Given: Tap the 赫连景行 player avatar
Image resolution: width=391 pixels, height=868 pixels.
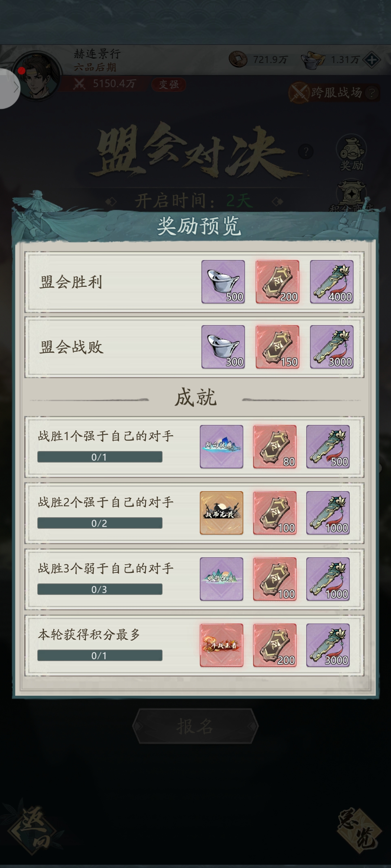Looking at the screenshot, I should coord(37,75).
